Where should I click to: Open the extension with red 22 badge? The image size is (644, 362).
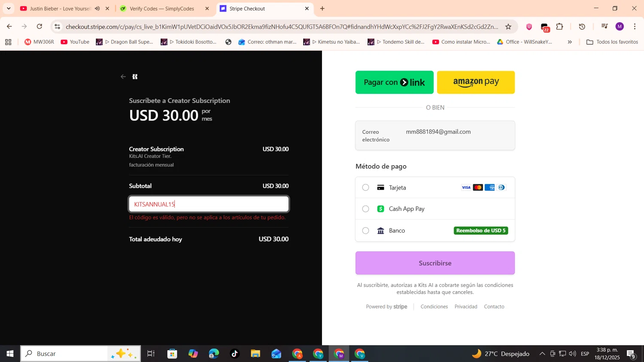pyautogui.click(x=544, y=27)
